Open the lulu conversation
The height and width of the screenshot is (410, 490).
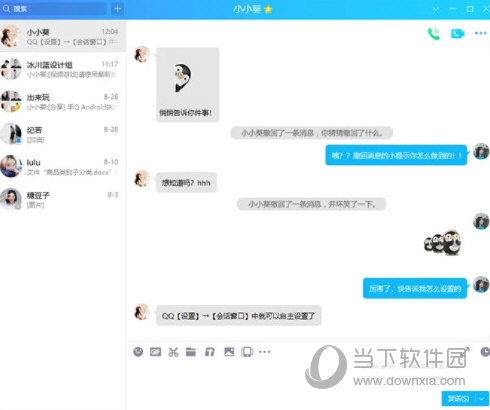[63, 167]
